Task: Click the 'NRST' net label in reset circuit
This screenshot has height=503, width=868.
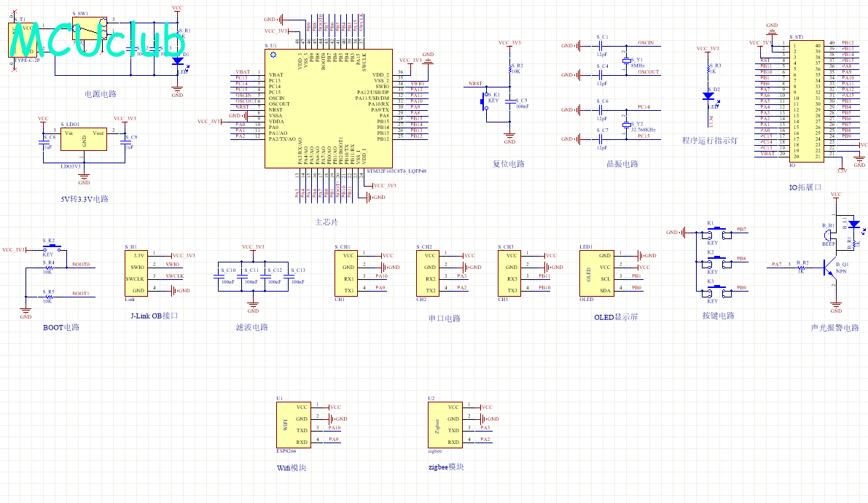Action: (x=475, y=84)
